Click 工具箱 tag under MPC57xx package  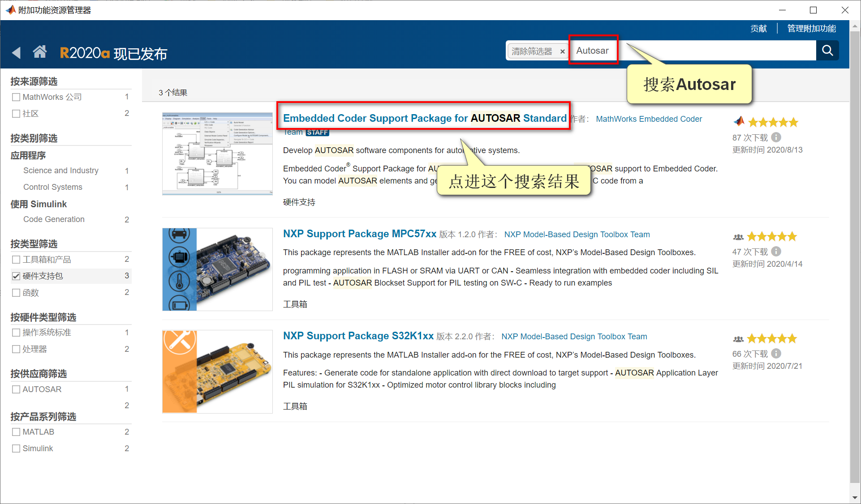click(295, 304)
